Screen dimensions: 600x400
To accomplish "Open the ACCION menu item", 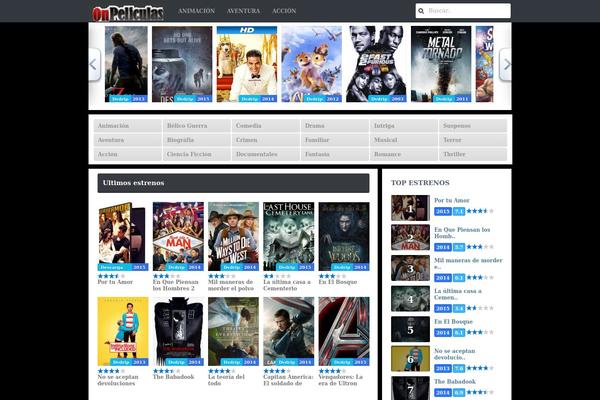I will point(284,11).
